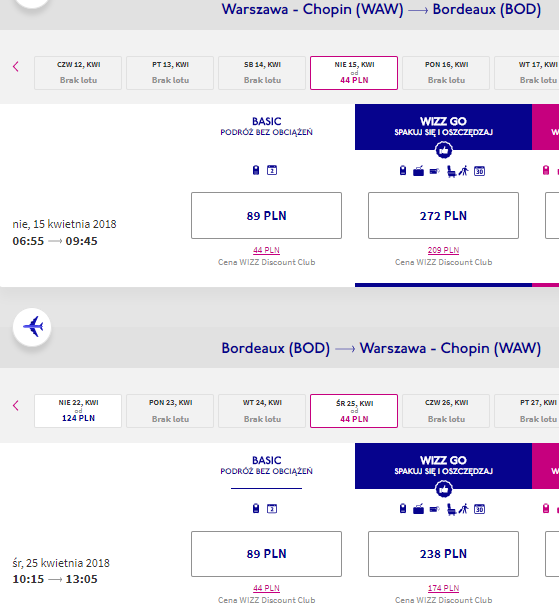Choose return WIZZ GO fare 238 PLN
The width and height of the screenshot is (559, 609).
(x=443, y=554)
